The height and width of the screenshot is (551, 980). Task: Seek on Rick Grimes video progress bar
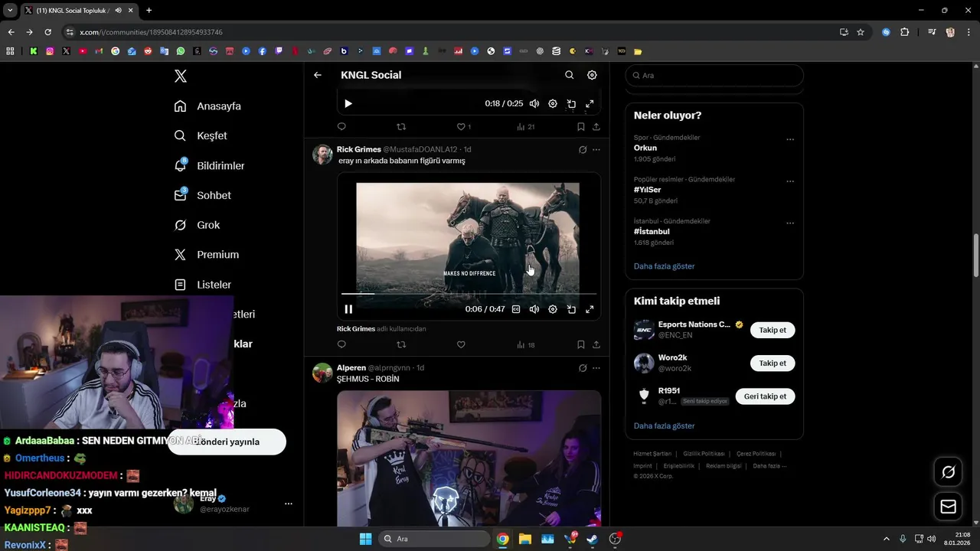tap(469, 294)
